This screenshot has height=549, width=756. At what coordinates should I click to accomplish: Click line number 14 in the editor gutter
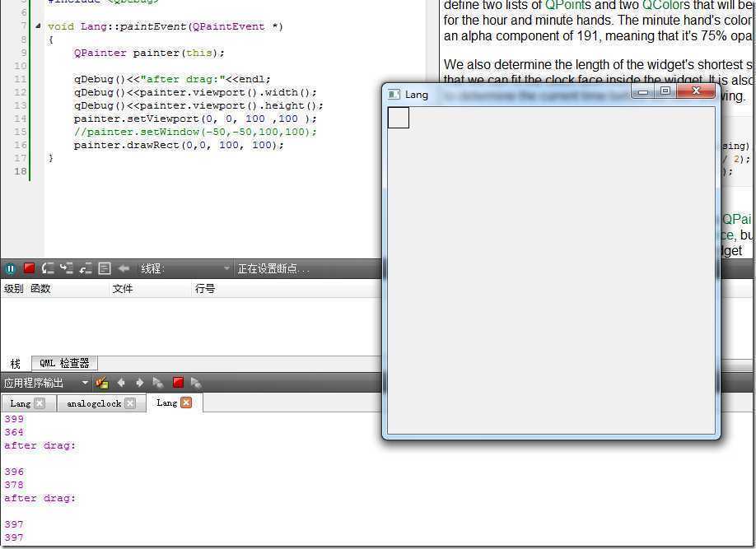(21, 119)
